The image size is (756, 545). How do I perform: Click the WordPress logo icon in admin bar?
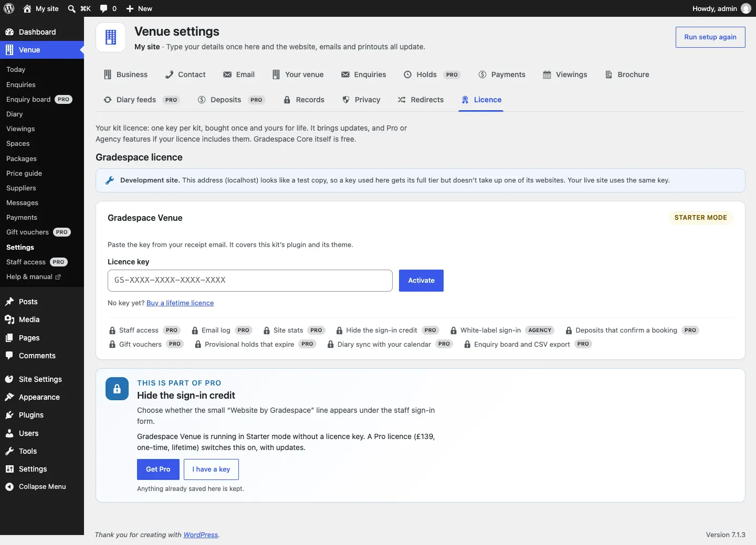(x=9, y=8)
